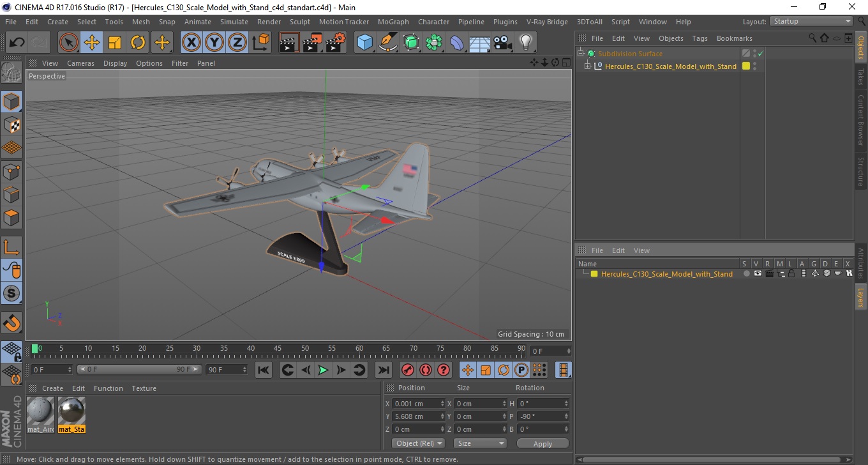Add a Light object

(525, 43)
